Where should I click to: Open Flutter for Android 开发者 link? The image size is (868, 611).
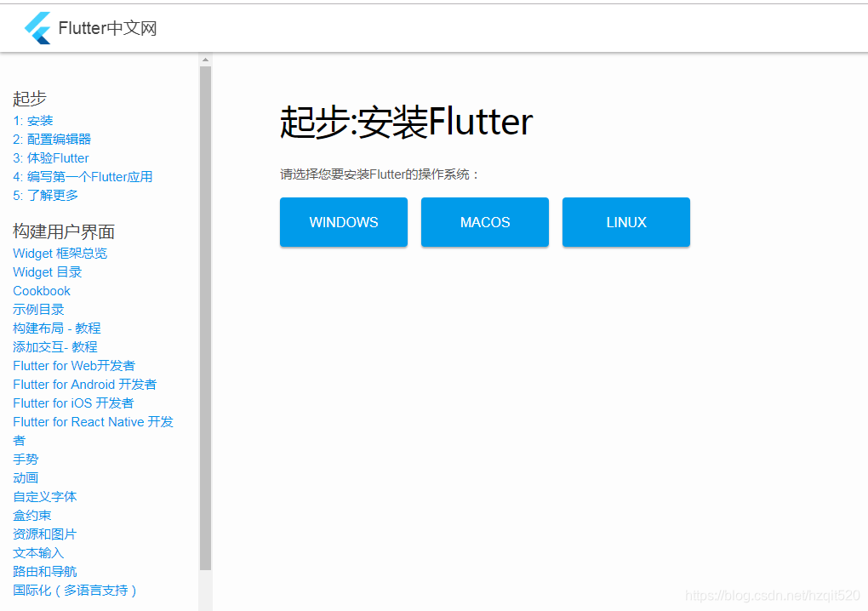click(x=85, y=385)
